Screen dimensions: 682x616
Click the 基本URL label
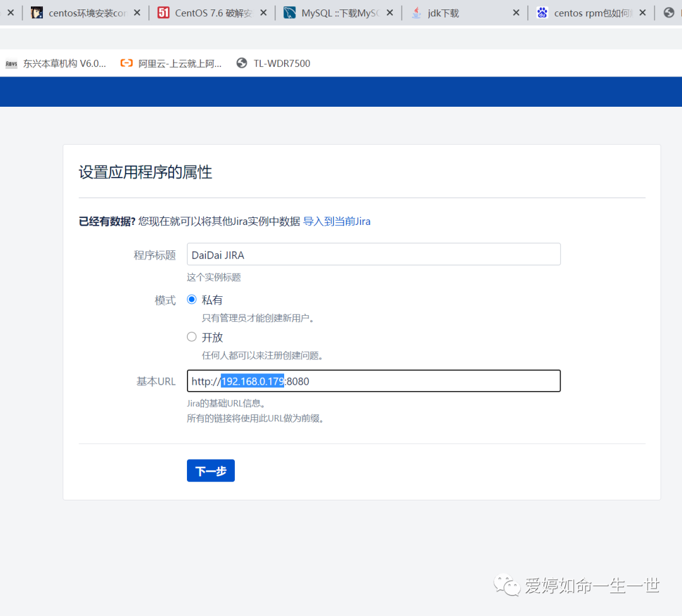point(156,382)
